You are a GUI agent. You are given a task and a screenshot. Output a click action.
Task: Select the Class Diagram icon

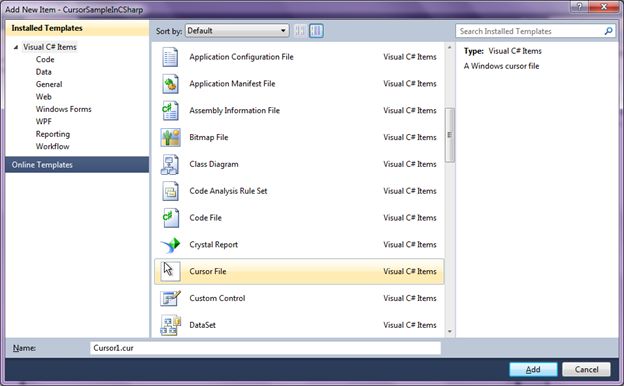pos(170,164)
